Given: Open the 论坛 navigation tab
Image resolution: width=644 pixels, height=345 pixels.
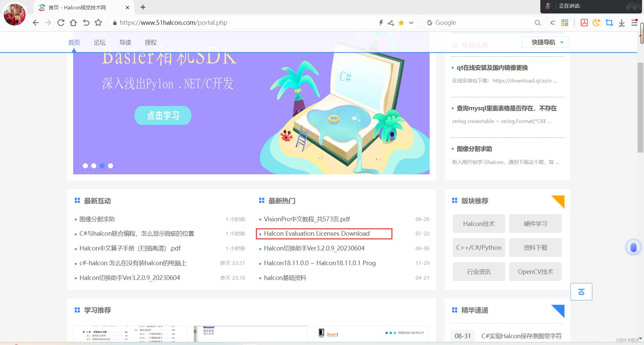Looking at the screenshot, I should 100,42.
